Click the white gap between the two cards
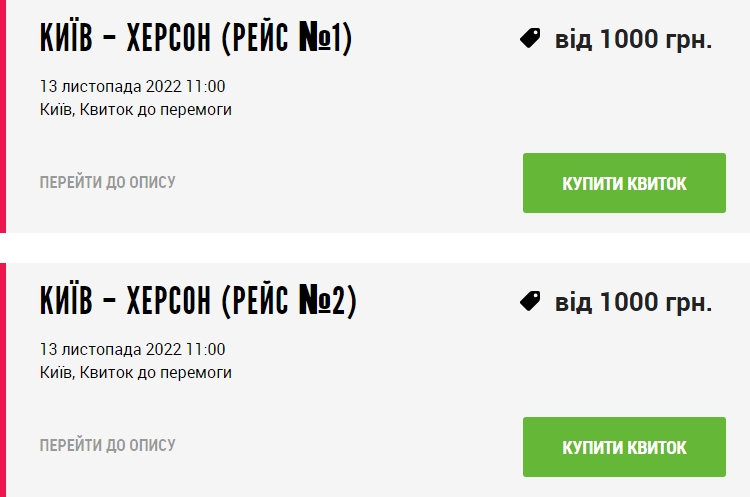 pos(375,247)
